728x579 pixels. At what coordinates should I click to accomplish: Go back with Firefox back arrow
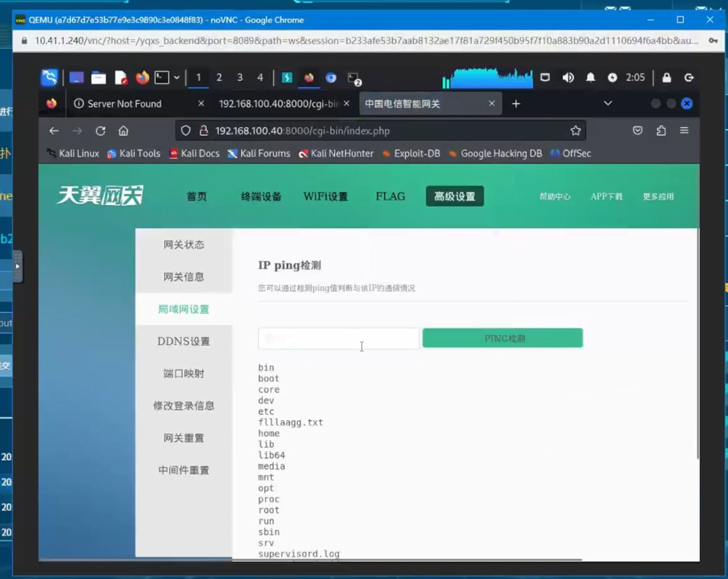(x=54, y=131)
